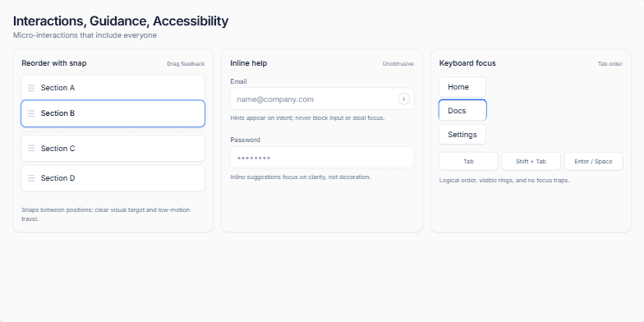
Task: Click the Unobtrusive label in Inline help
Action: tap(398, 64)
